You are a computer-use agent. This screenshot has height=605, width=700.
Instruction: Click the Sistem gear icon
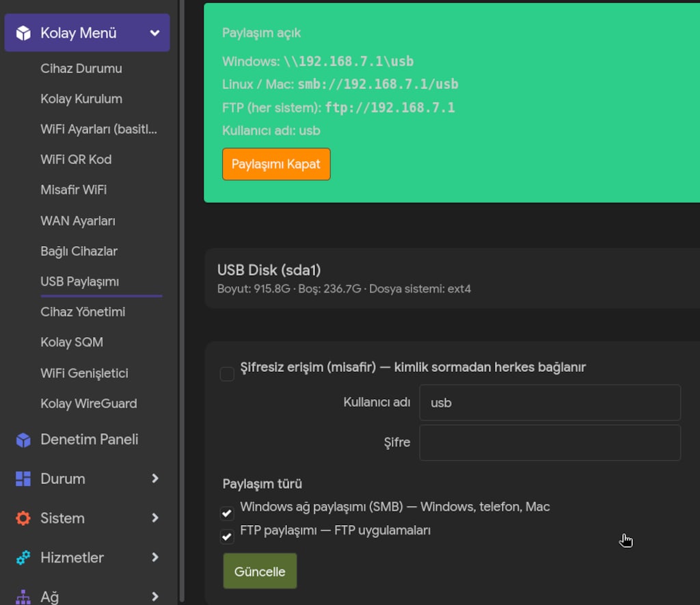point(23,518)
